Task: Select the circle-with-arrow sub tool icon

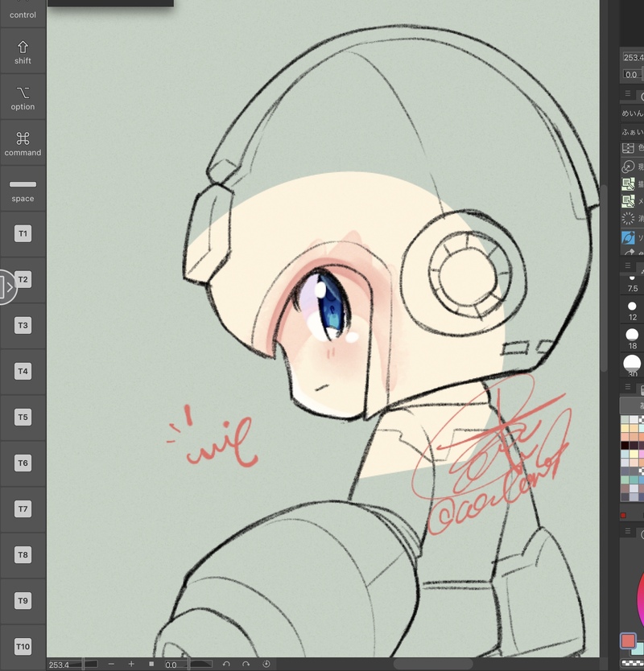Action: (x=628, y=166)
